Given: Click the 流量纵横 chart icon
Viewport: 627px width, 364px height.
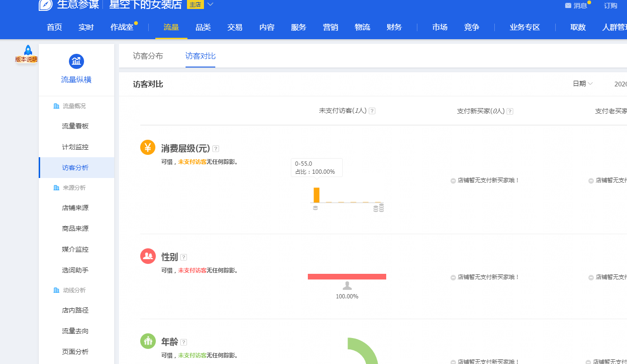Looking at the screenshot, I should (76, 61).
